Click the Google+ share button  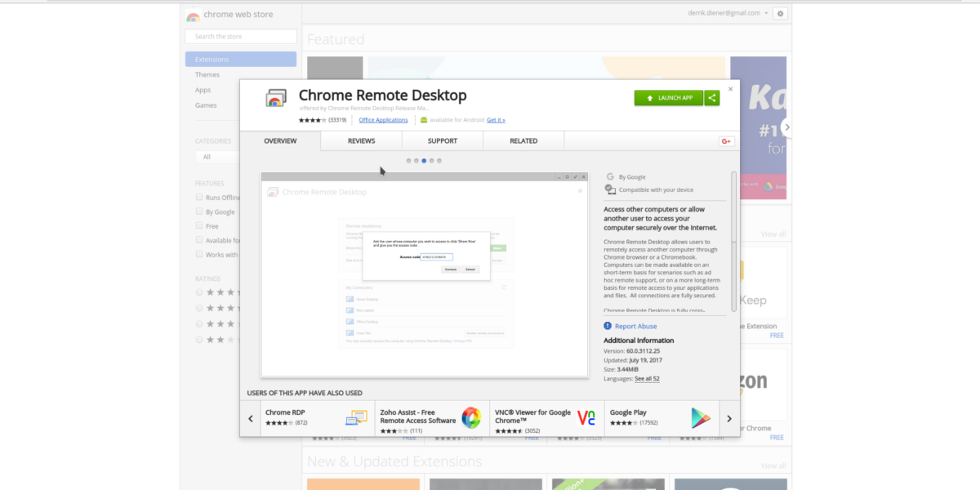pyautogui.click(x=726, y=141)
